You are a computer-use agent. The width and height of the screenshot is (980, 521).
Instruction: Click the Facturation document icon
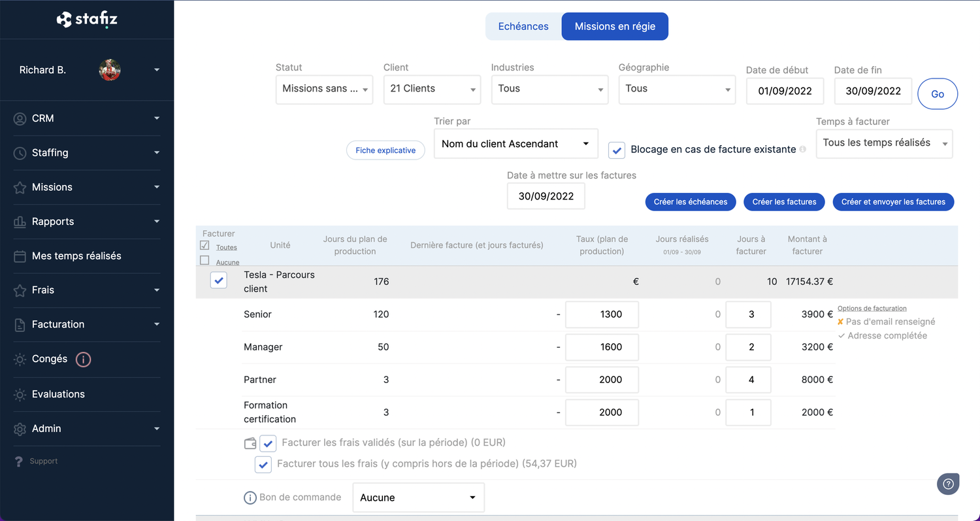tap(20, 324)
